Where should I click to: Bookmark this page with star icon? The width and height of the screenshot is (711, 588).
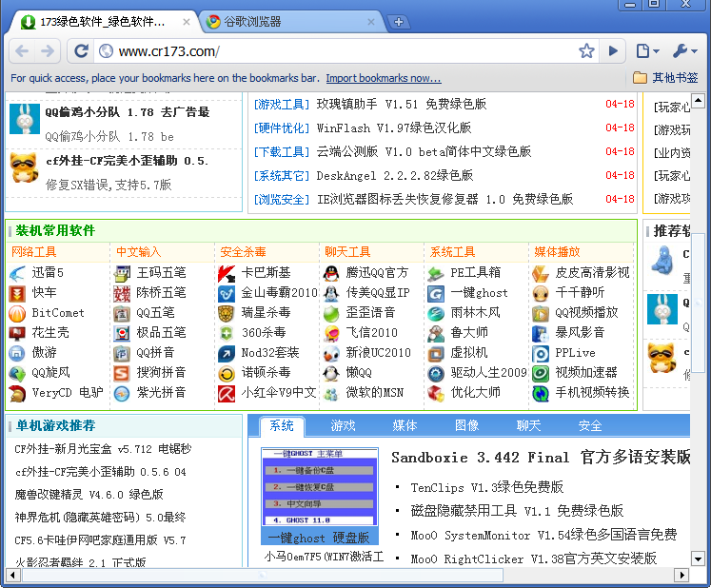586,50
